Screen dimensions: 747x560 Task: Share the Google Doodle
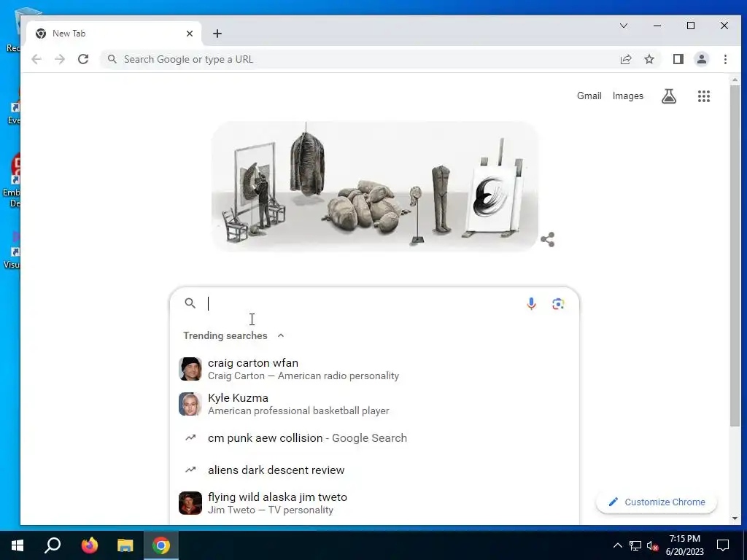(547, 239)
